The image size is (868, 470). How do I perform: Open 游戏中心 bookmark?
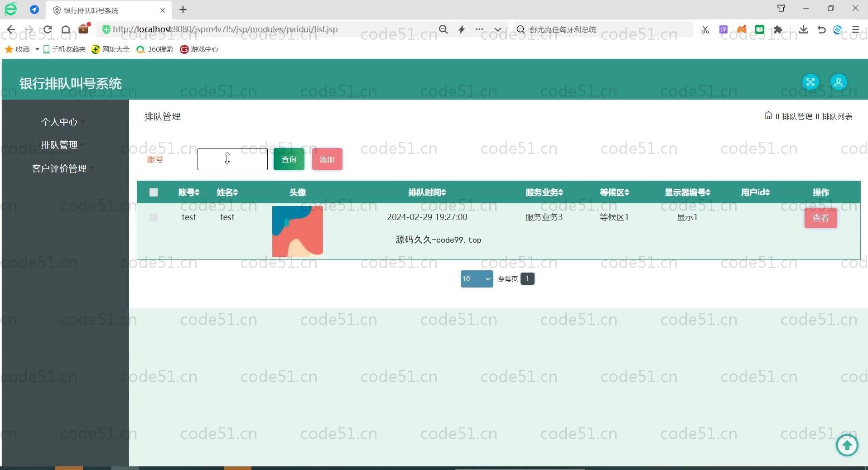point(199,49)
